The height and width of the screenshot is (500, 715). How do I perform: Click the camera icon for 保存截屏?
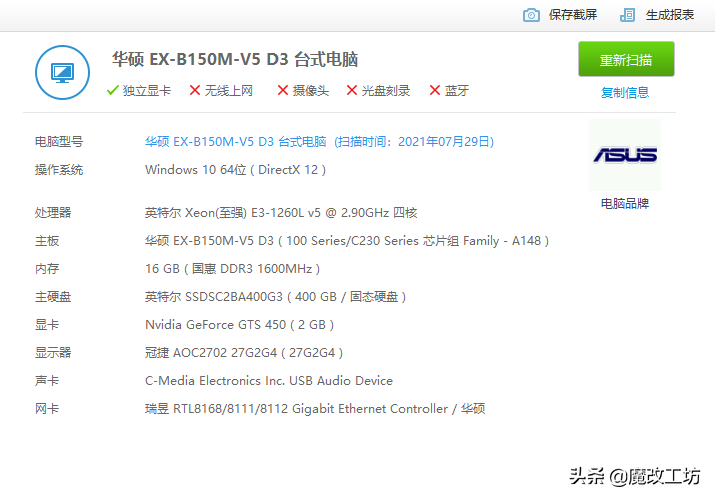(531, 15)
